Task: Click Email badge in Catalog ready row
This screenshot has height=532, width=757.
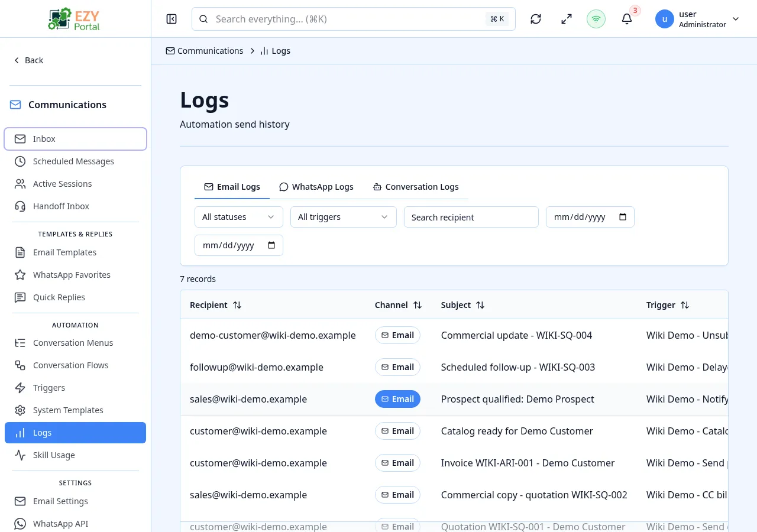Action: [397, 431]
